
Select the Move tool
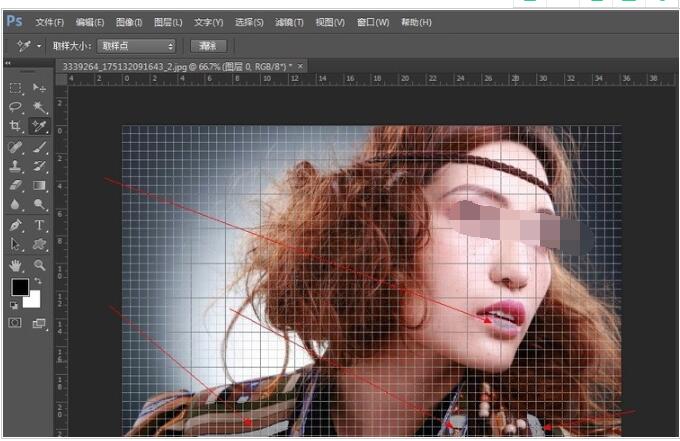[x=40, y=88]
